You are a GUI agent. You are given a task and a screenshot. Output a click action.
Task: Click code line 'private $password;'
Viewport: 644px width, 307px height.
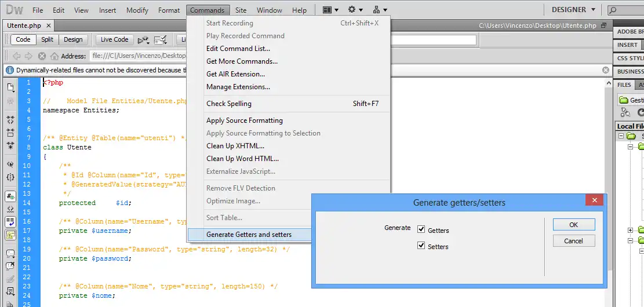pos(95,258)
